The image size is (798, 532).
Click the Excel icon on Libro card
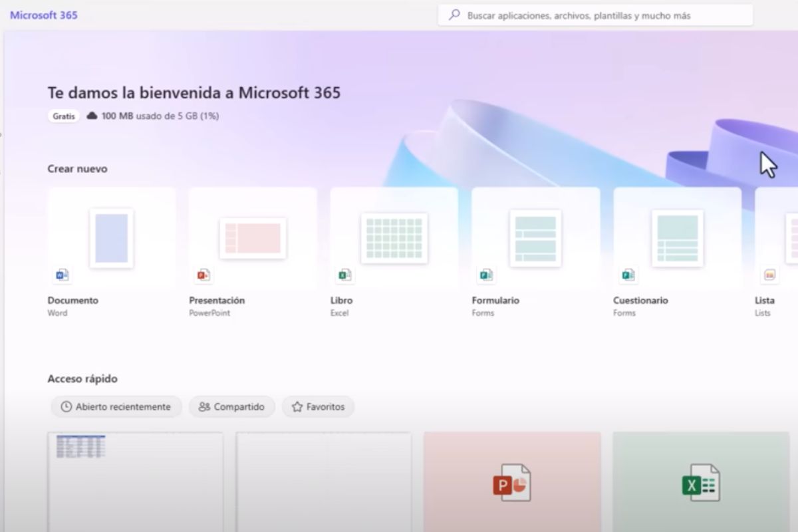pos(344,275)
